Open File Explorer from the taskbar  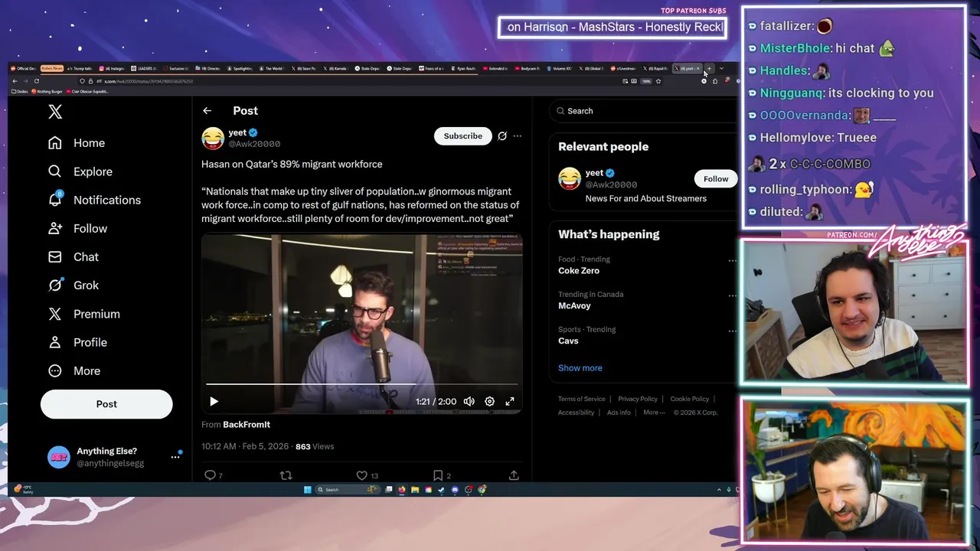point(415,490)
